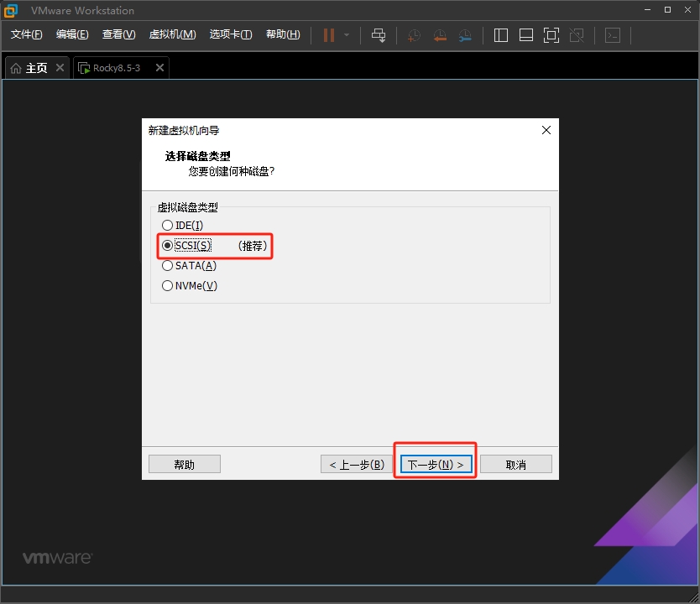The height and width of the screenshot is (604, 700).
Task: Click the 上一步(B) back button
Action: click(356, 465)
